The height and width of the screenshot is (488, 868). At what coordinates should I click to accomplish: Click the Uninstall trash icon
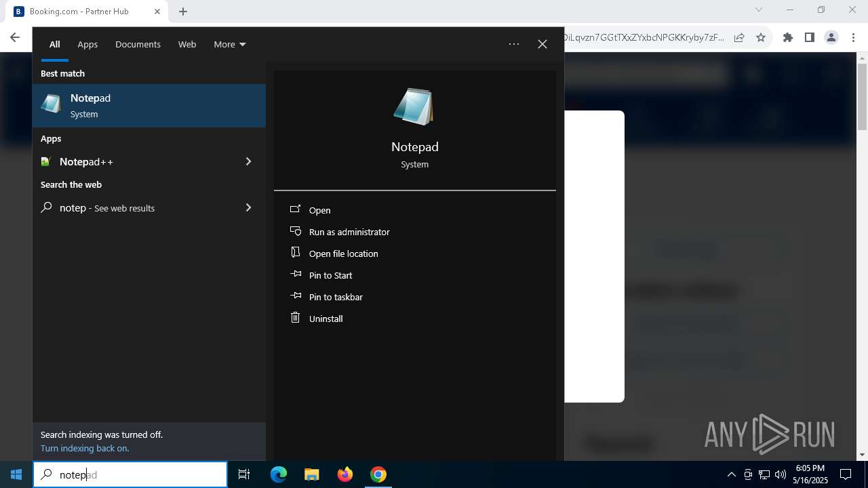tap(295, 317)
